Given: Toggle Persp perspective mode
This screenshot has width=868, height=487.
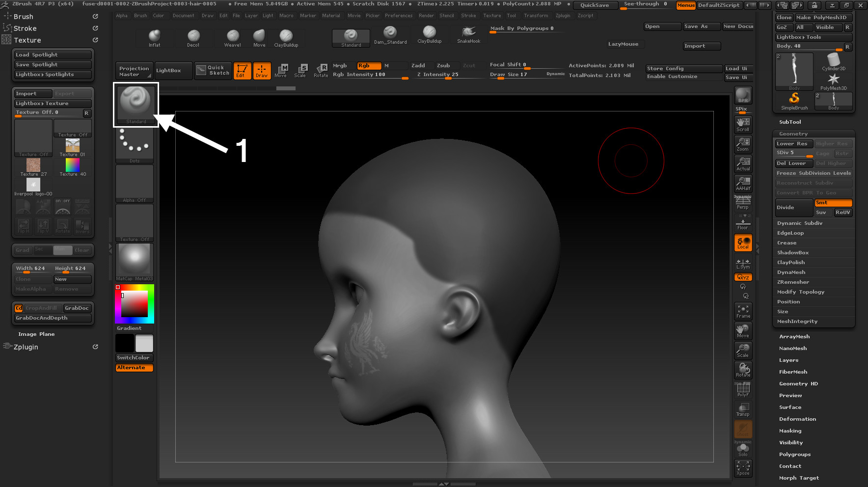Looking at the screenshot, I should tap(743, 202).
